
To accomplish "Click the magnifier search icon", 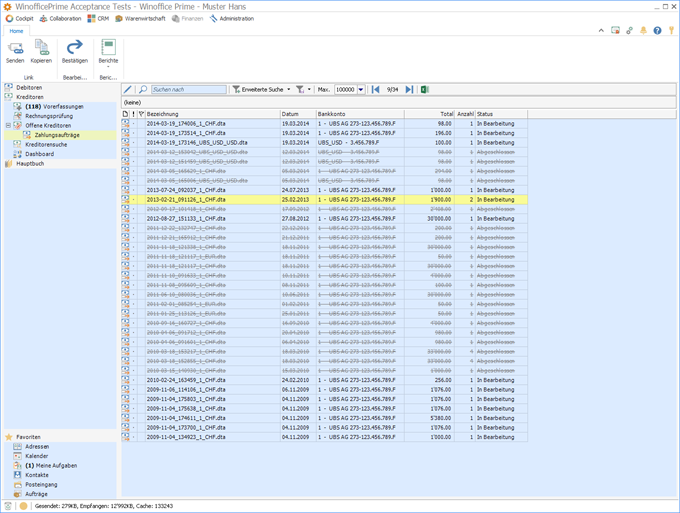I will (143, 89).
